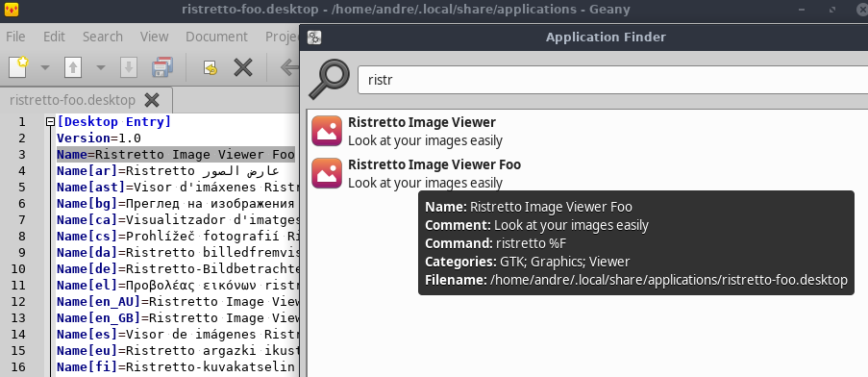Click the Navigate back arrow in Geany toolbar
The image size is (868, 377).
pos(289,67)
